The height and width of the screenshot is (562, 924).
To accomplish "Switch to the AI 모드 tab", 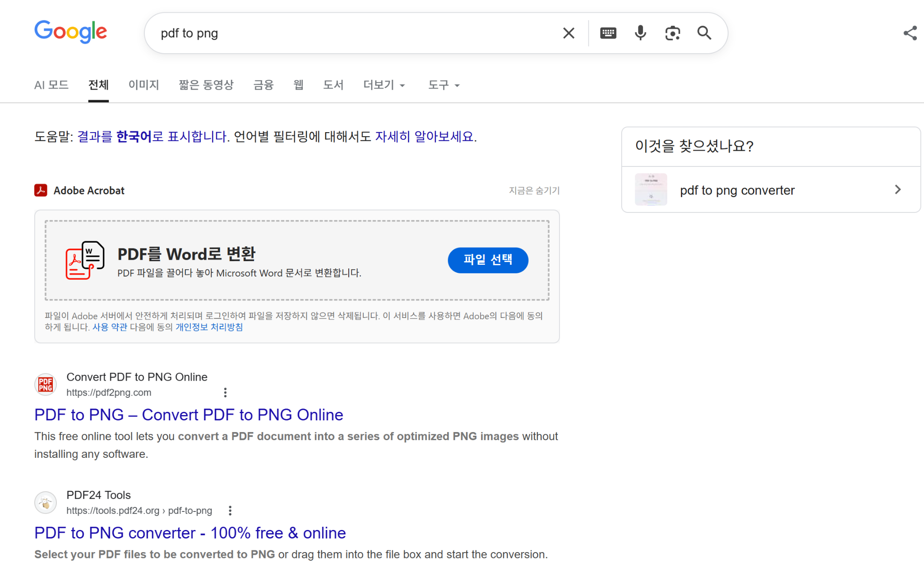I will click(51, 85).
